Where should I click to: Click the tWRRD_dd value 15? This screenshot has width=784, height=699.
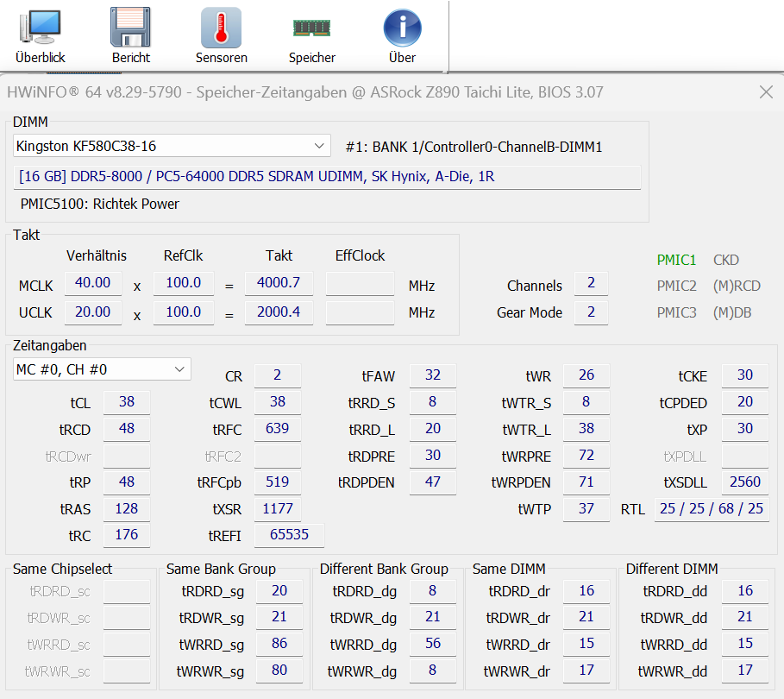click(745, 644)
